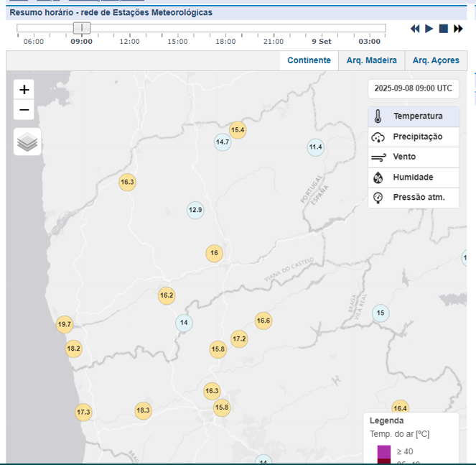Click the 2025-09-08 09:00 UTC timestamp

coord(413,88)
